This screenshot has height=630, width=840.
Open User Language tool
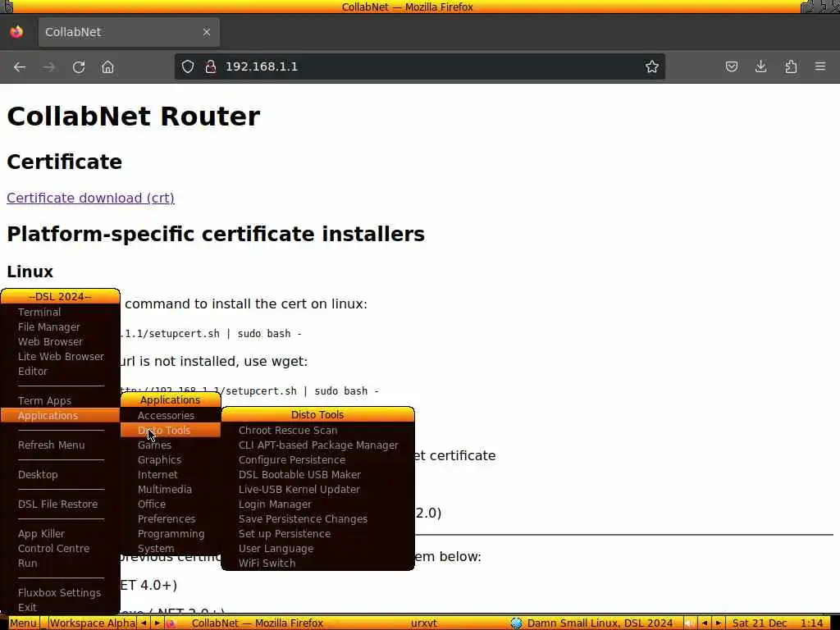tap(317, 548)
